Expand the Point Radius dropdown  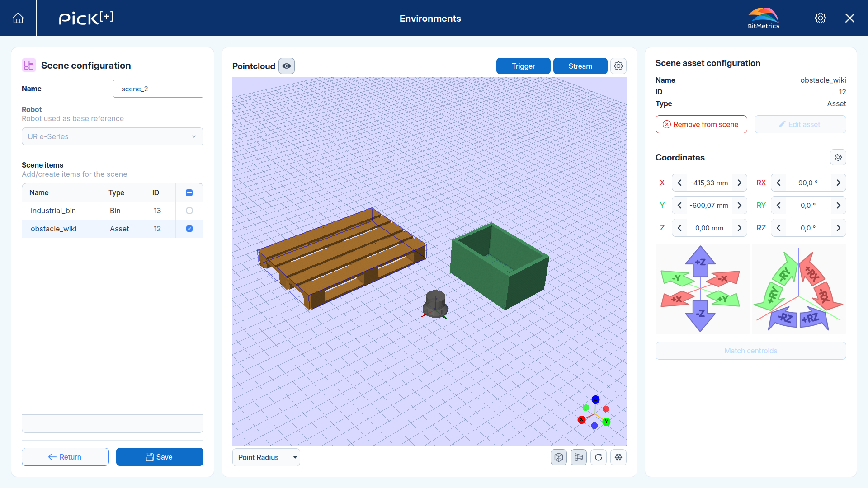(266, 457)
